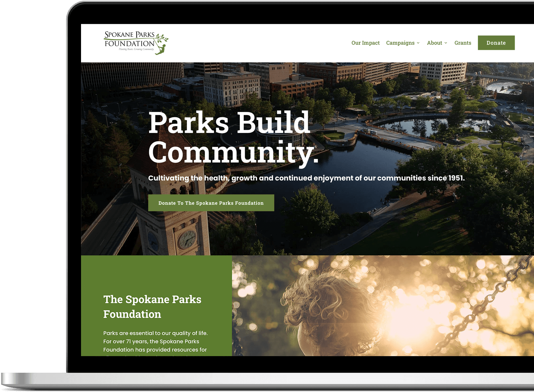This screenshot has height=392, width=534.
Task: Click The Spokane Parks Foundation heading
Action: pos(152,307)
